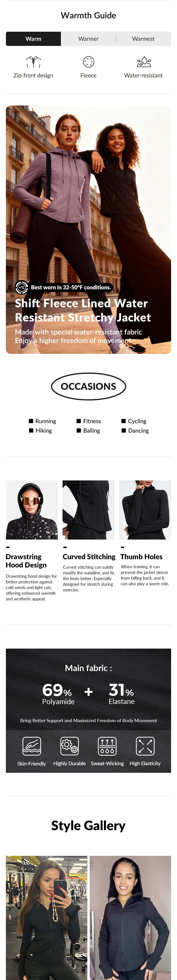This screenshot has width=177, height=980.
Task: Click the Skin-Friendly fabric icon
Action: click(32, 746)
